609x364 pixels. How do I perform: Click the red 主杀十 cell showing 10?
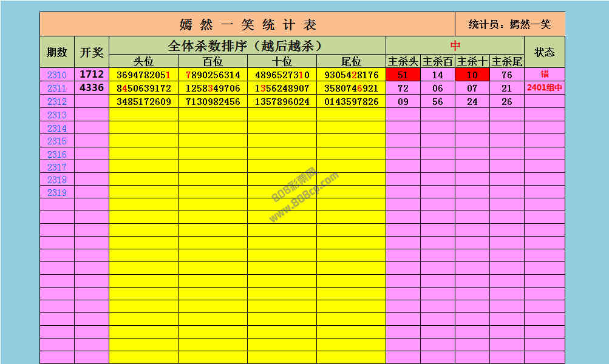[x=472, y=75]
